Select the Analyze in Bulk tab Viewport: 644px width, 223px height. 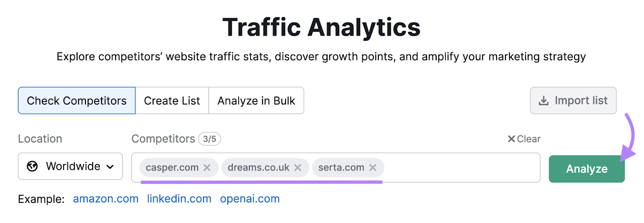(256, 101)
